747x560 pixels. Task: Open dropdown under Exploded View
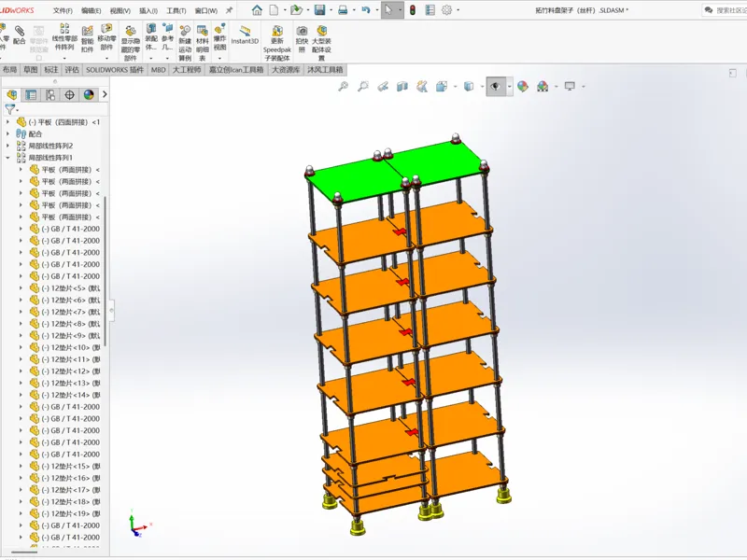point(219,58)
